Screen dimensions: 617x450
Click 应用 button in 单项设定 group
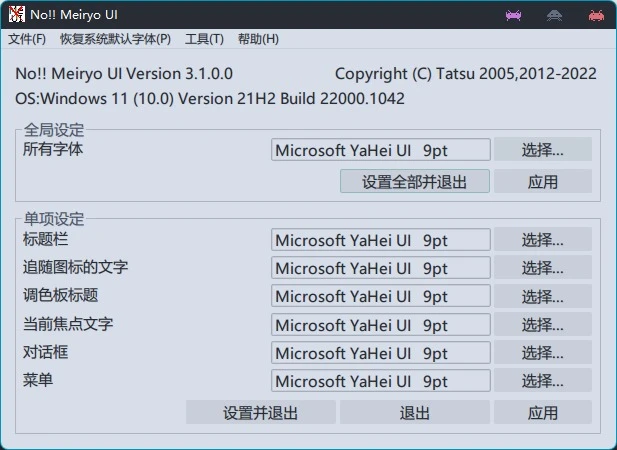click(543, 413)
